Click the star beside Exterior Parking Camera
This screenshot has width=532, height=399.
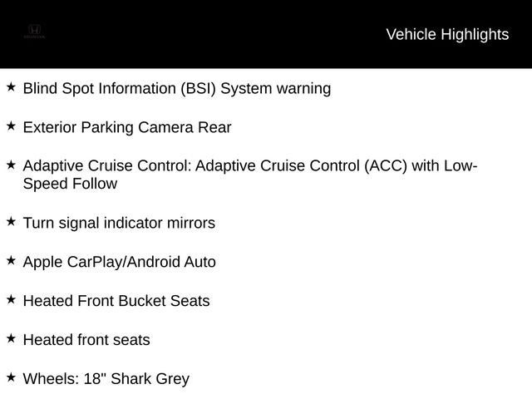(x=11, y=126)
